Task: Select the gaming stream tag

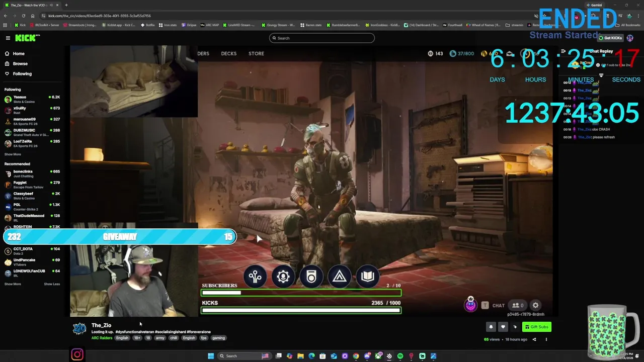Action: click(218, 338)
